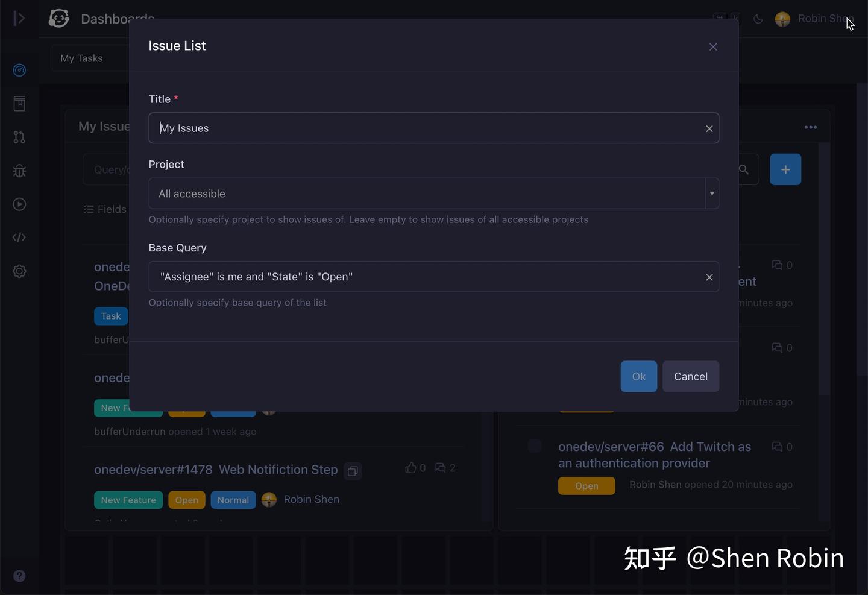Screen dimensions: 868x595
Task: Open Code Search icon in sidebar
Action: (19, 238)
